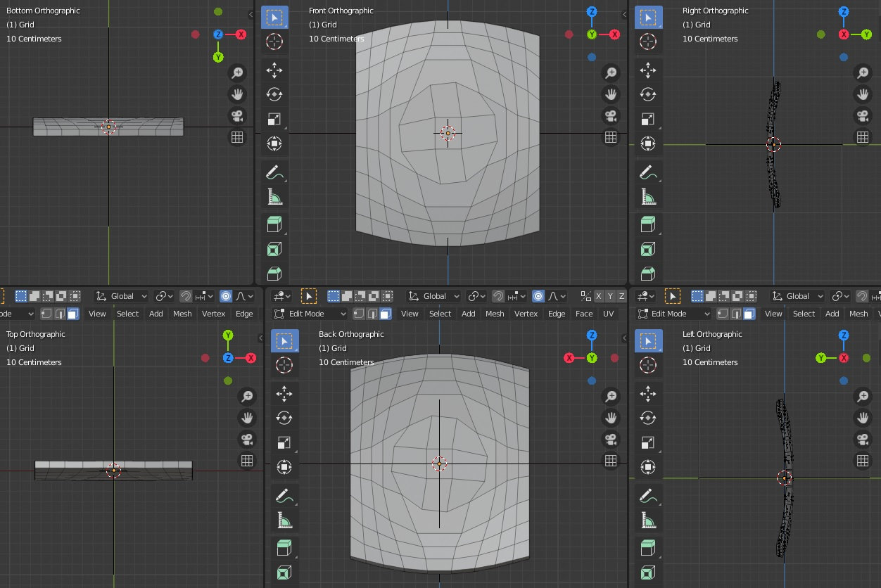Open the Edit Mode dropdown in Back Orthographic viewport
Viewport: 881px width, 588px height.
coord(310,314)
